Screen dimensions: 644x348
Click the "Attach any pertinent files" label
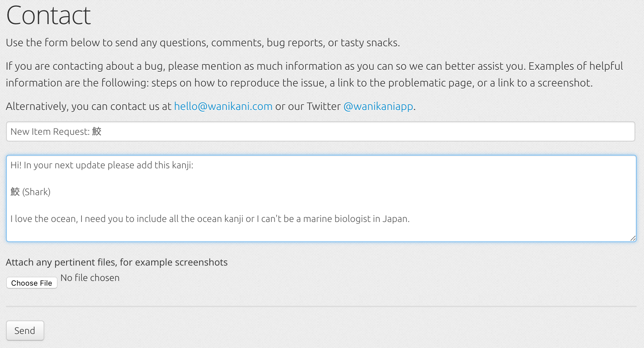coord(117,262)
